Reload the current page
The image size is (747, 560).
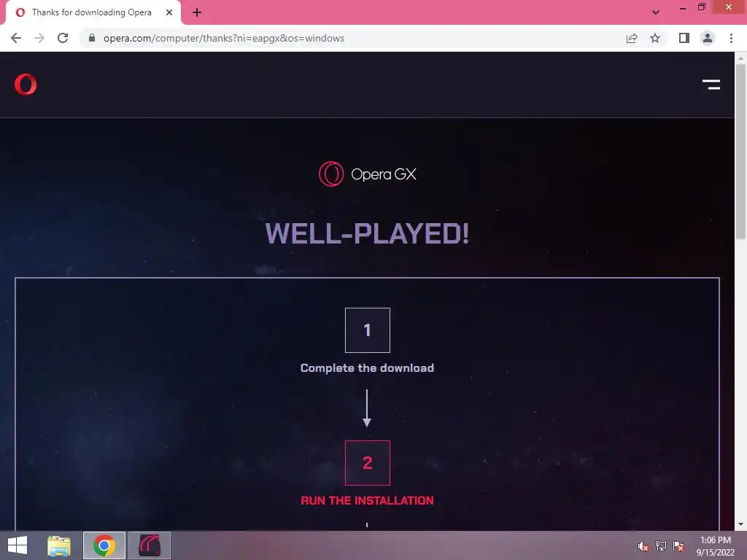pyautogui.click(x=63, y=38)
